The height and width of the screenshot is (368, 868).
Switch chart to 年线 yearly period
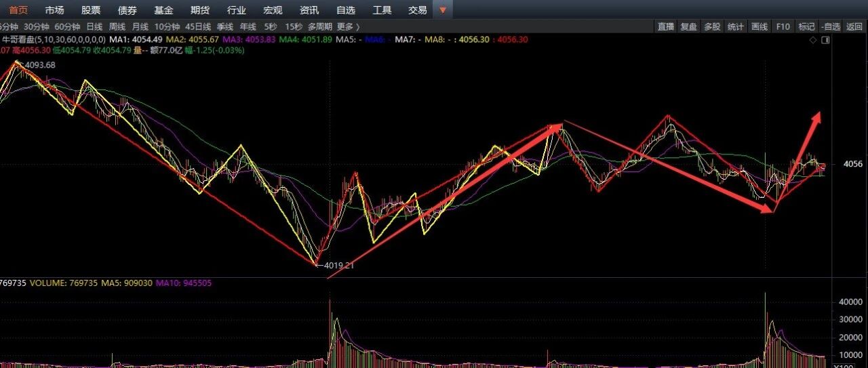pos(248,26)
